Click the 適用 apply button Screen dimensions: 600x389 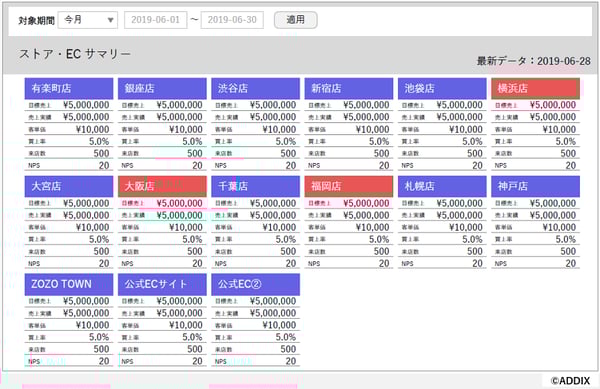coord(295,20)
